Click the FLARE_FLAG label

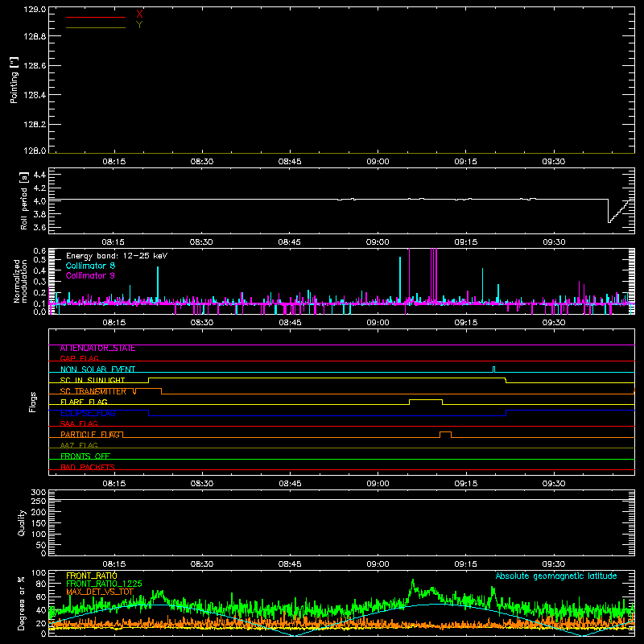(84, 402)
